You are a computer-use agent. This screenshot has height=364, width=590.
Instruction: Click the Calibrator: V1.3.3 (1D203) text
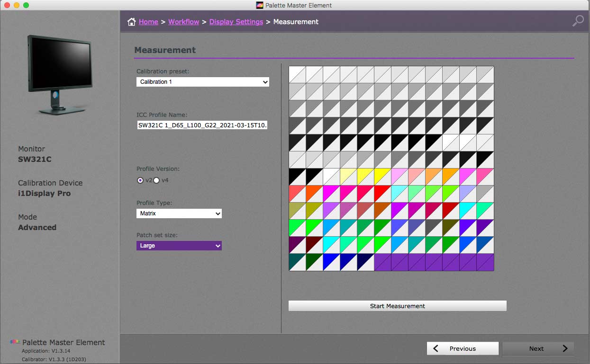pyautogui.click(x=54, y=359)
